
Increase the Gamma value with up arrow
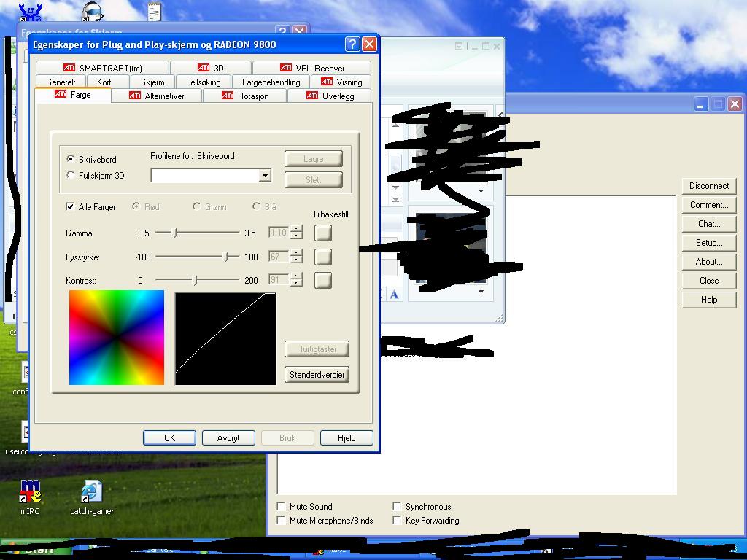[296, 229]
